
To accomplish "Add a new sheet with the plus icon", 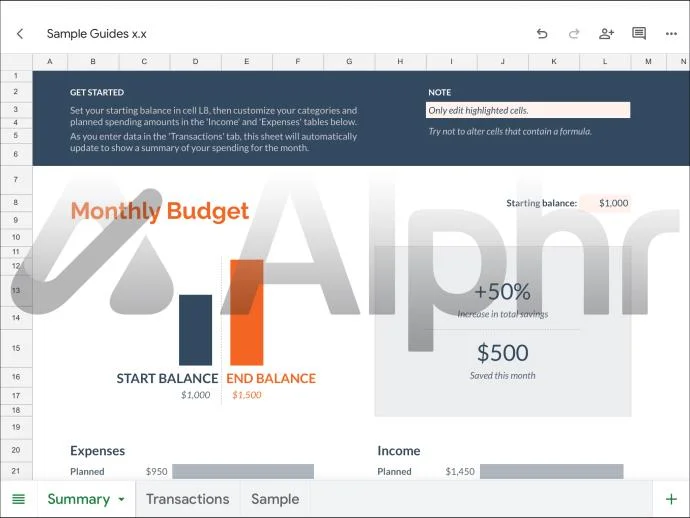I will (x=671, y=499).
